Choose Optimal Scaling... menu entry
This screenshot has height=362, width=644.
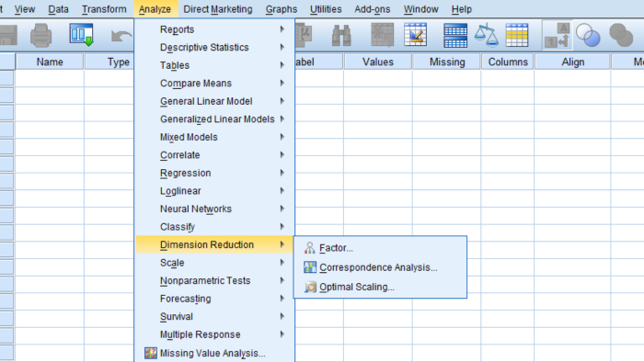[x=380, y=287]
